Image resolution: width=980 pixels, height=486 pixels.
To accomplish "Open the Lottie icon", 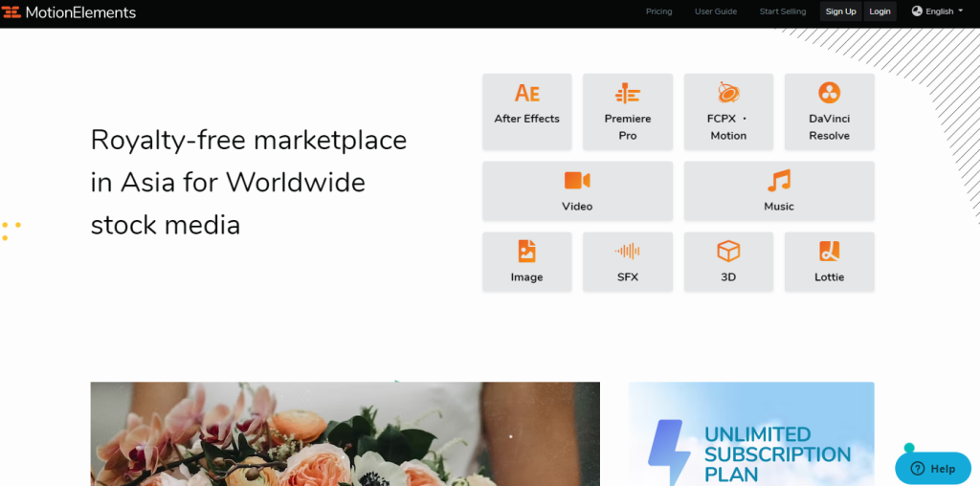I will click(829, 251).
